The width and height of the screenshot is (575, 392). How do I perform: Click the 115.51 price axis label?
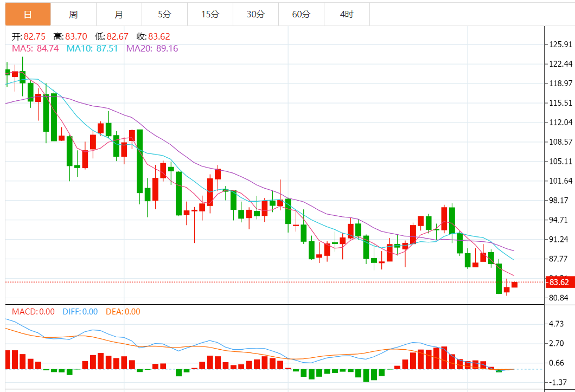pyautogui.click(x=561, y=102)
